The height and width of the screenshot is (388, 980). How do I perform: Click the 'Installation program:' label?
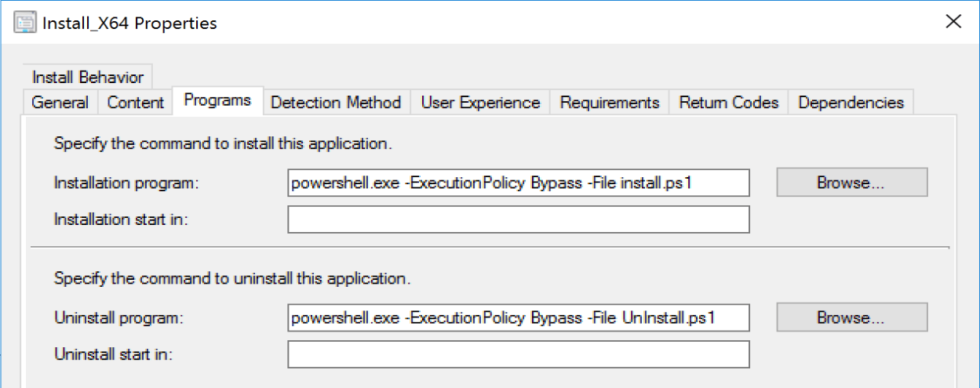(x=127, y=183)
